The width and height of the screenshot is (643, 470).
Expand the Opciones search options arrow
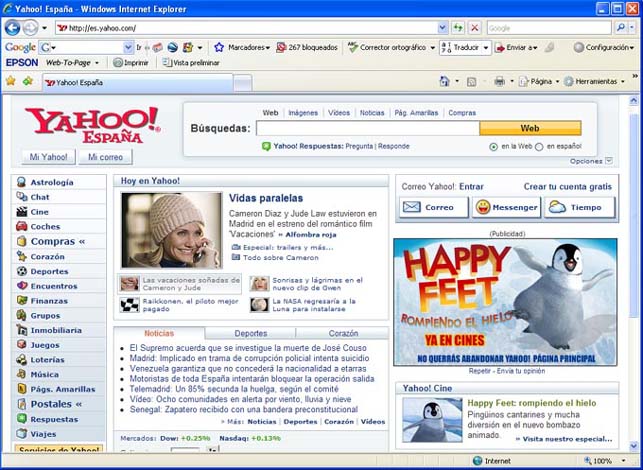pyautogui.click(x=609, y=161)
